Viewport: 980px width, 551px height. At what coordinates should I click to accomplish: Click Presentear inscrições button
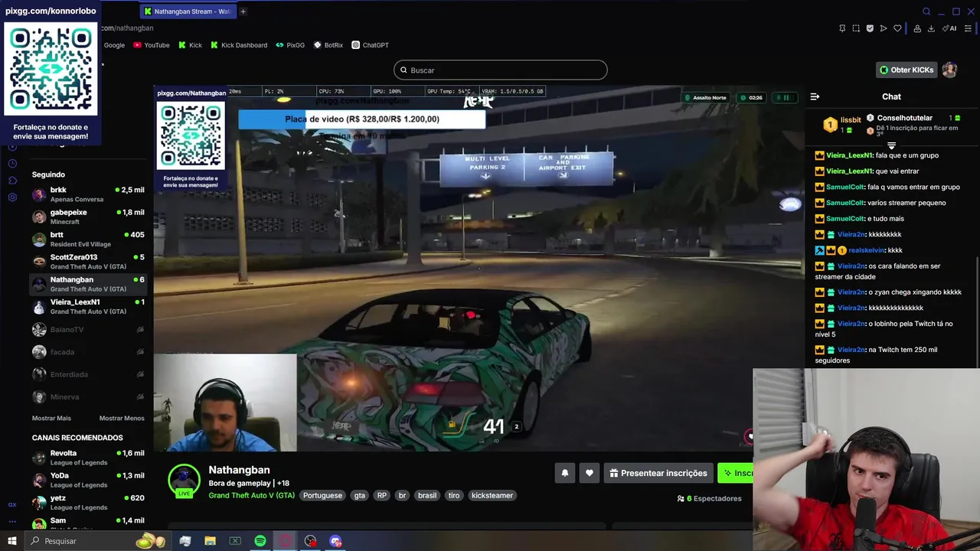[x=658, y=473]
